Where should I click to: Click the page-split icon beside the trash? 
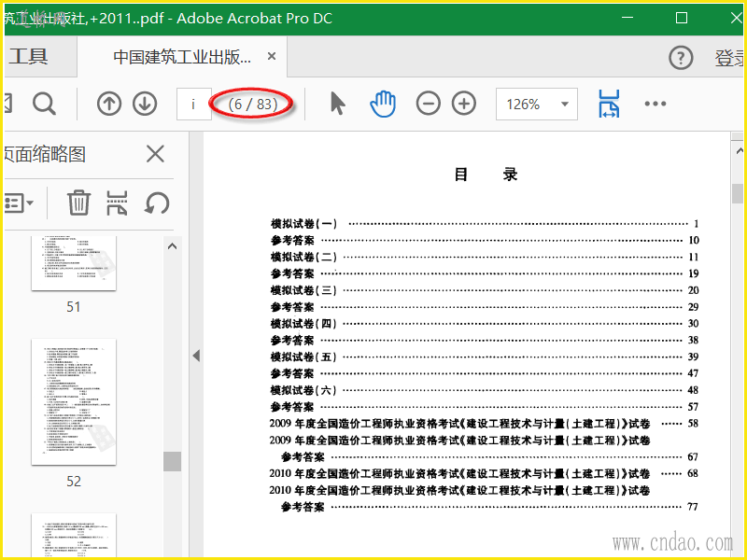[x=118, y=203]
